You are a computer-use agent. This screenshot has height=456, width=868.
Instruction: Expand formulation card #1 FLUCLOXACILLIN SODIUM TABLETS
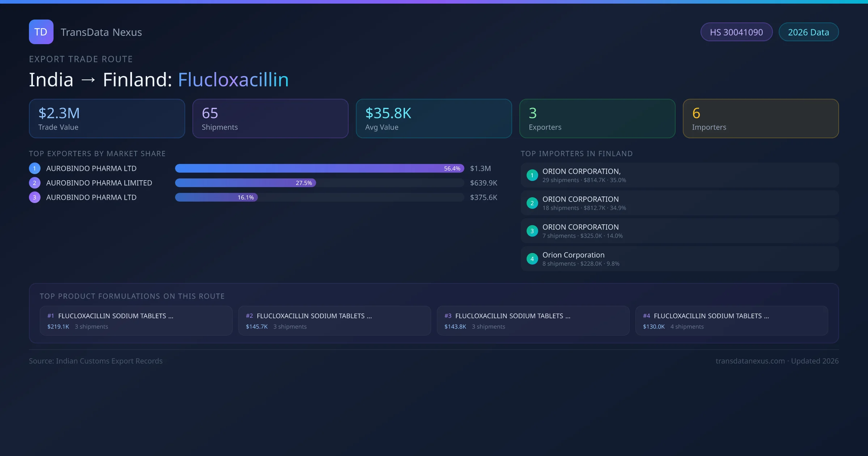(136, 321)
